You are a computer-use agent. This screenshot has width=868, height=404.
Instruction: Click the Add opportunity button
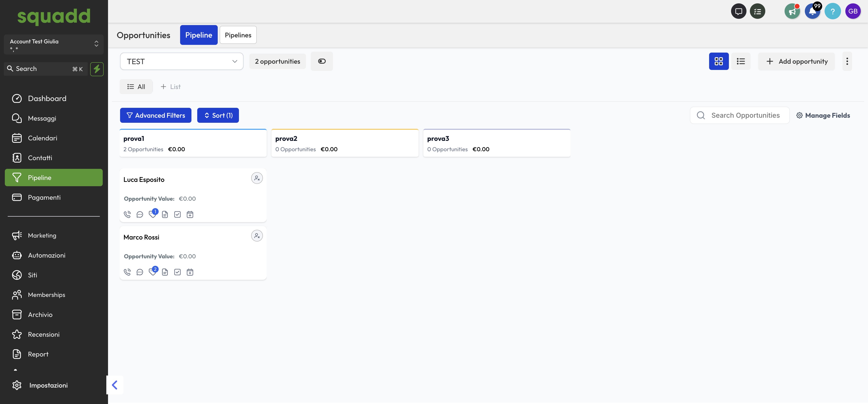coord(796,61)
